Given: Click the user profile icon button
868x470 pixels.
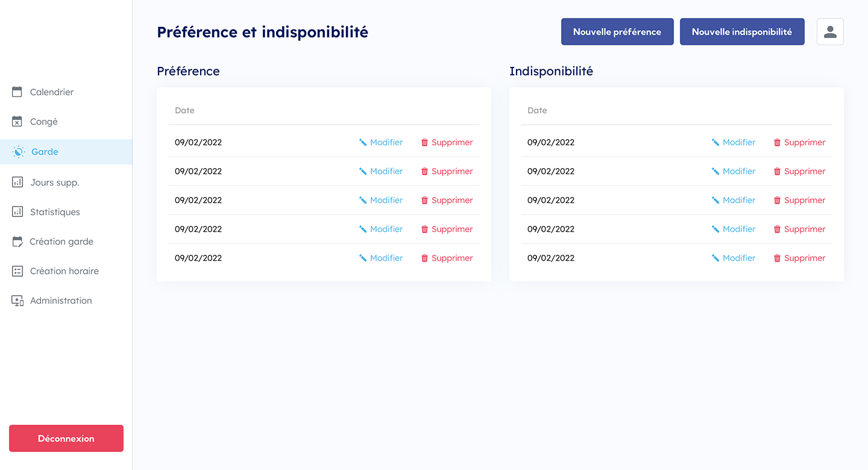Looking at the screenshot, I should 830,32.
